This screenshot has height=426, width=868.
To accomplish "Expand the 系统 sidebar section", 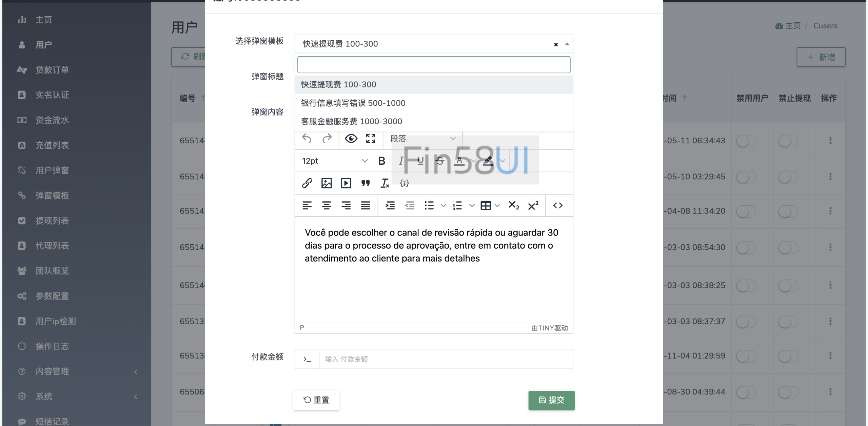I will pos(43,396).
